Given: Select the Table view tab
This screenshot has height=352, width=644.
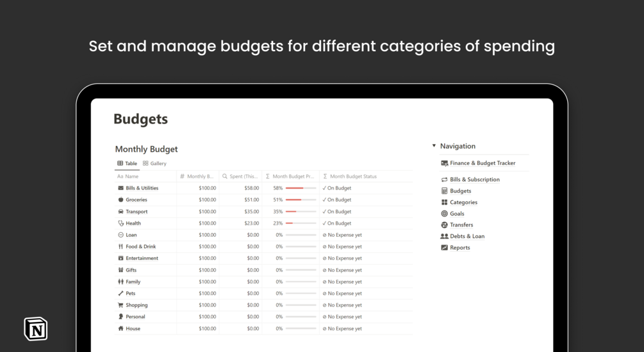Looking at the screenshot, I should tap(127, 163).
